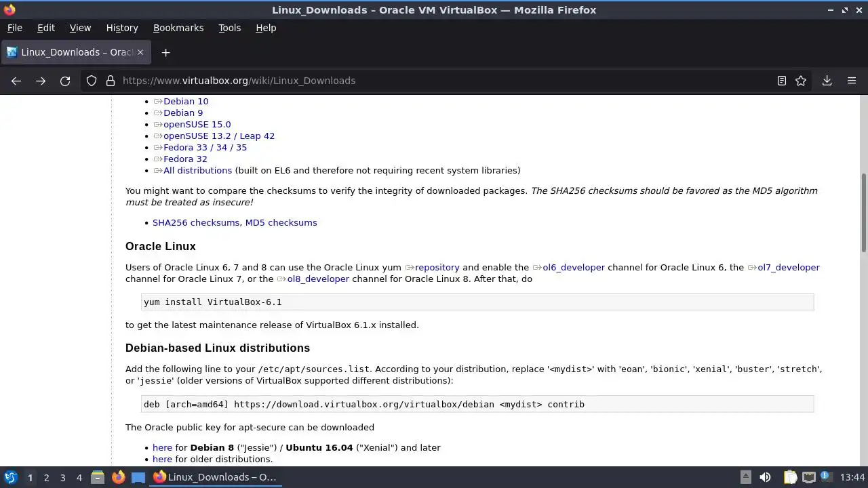Switch to workspace 3
Screen dimensions: 868x488
[62, 478]
